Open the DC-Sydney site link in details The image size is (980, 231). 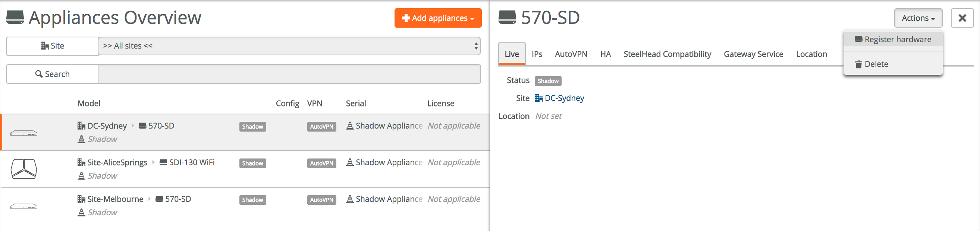point(564,98)
